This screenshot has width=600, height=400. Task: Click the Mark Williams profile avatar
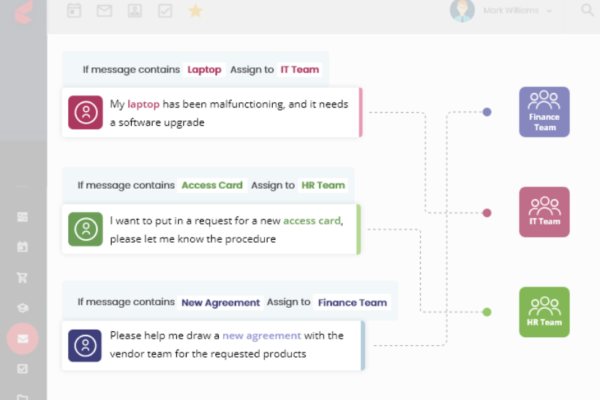[x=462, y=10]
